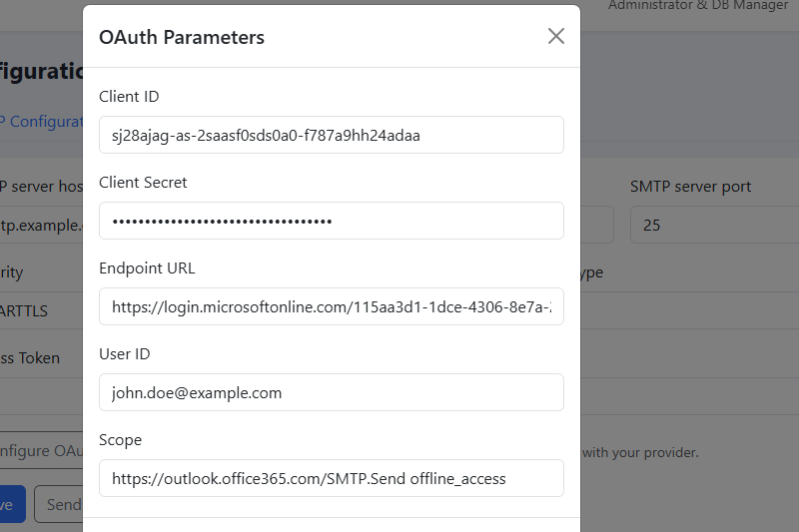The image size is (799, 532).
Task: Click the User ID field
Action: [332, 392]
